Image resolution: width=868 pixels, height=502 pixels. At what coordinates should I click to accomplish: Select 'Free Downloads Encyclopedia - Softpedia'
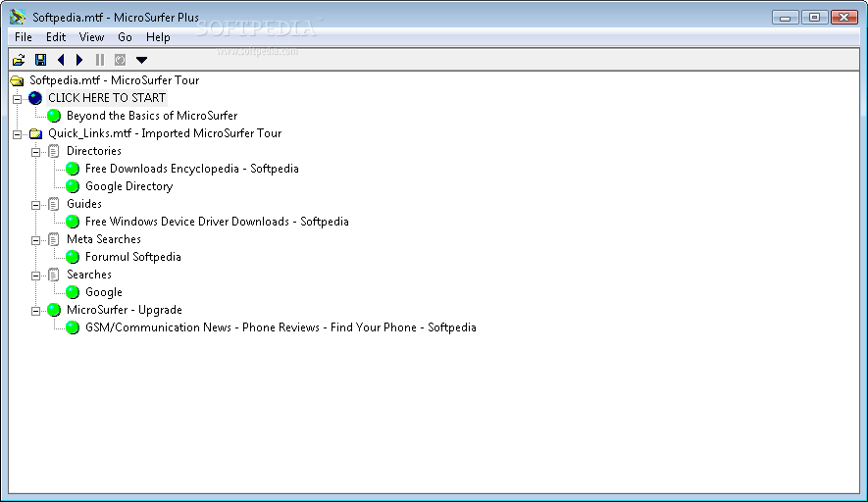pos(191,169)
